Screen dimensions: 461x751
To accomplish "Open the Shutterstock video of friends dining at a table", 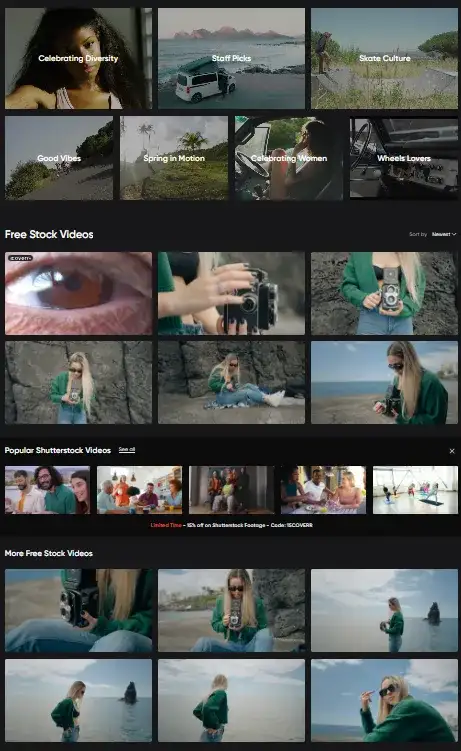I will [324, 490].
